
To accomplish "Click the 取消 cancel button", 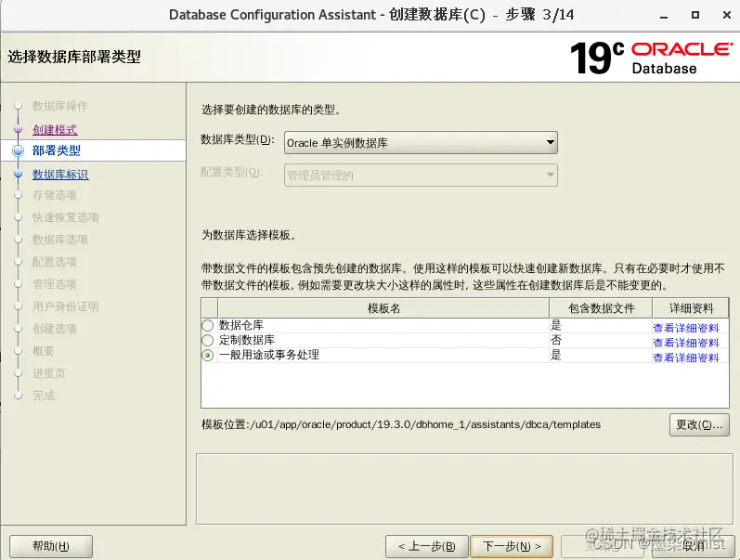I will click(694, 546).
